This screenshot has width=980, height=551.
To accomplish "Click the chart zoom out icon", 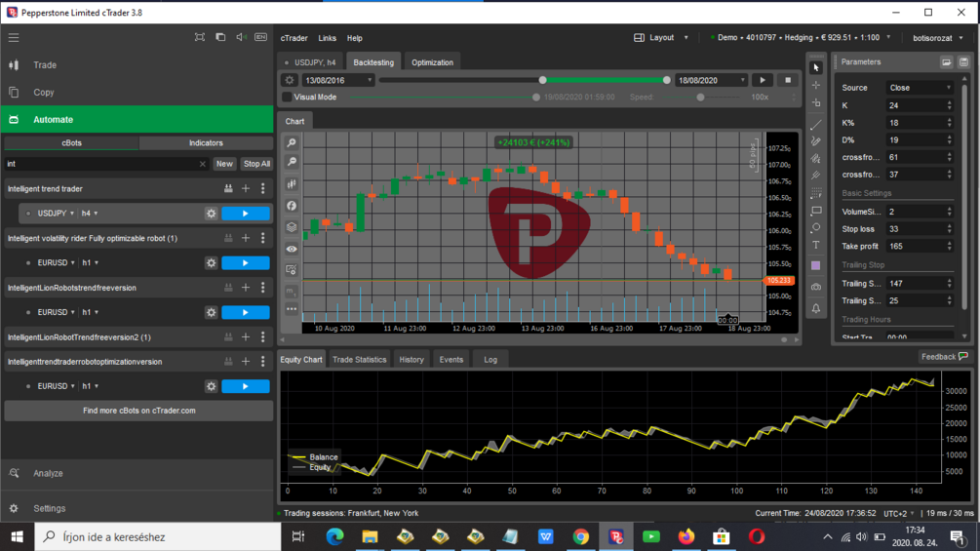I will [292, 162].
